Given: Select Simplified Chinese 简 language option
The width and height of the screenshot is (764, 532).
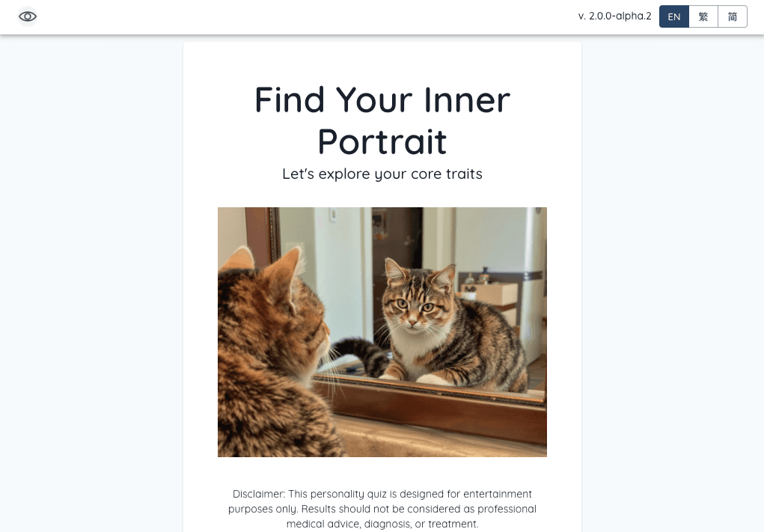Looking at the screenshot, I should 733,16.
